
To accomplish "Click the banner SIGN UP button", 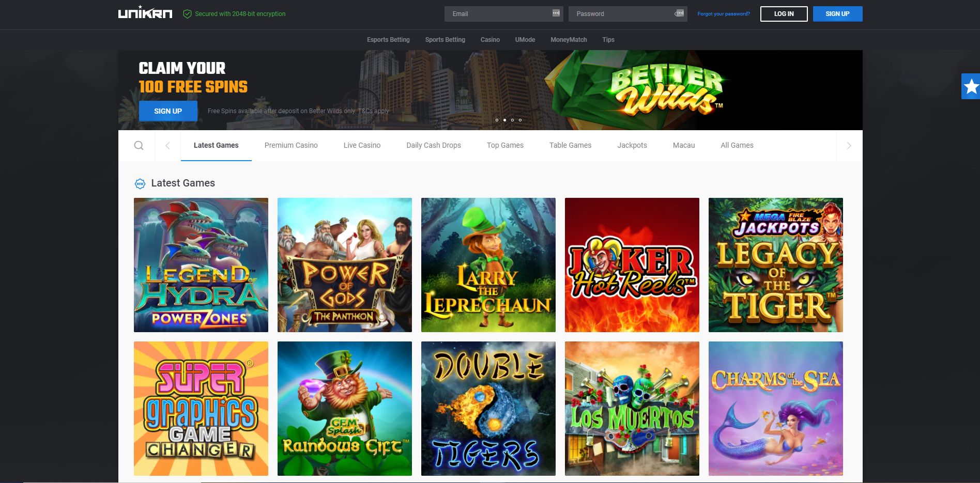I will click(168, 111).
